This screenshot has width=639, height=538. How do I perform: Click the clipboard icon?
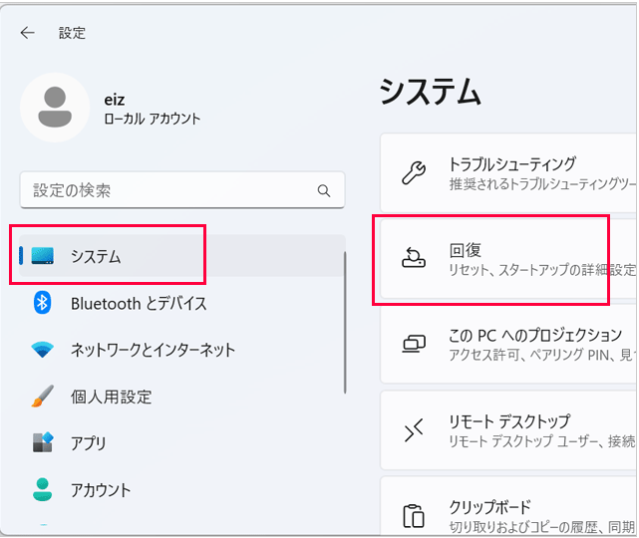pos(413,515)
